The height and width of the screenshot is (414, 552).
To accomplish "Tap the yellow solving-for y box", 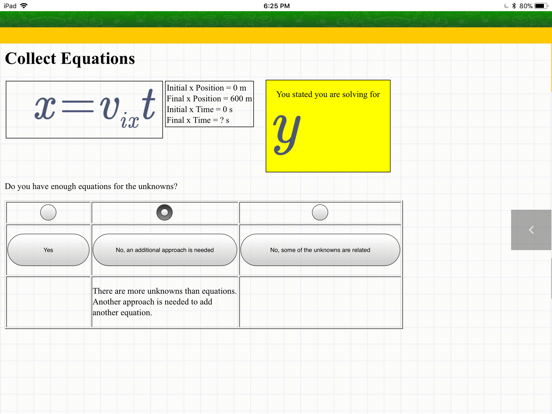I will 328,126.
